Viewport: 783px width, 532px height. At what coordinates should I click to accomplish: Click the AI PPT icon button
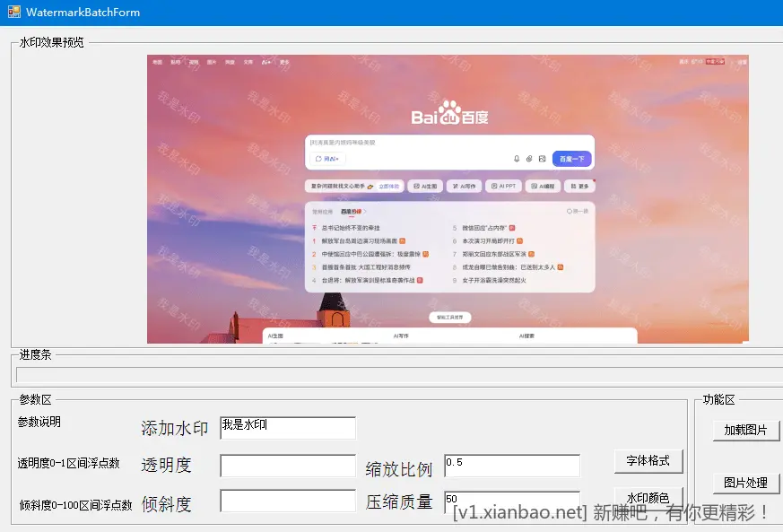coord(504,186)
